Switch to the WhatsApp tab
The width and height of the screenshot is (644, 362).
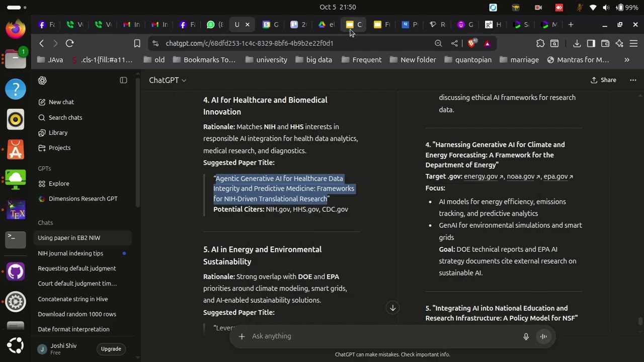215,25
